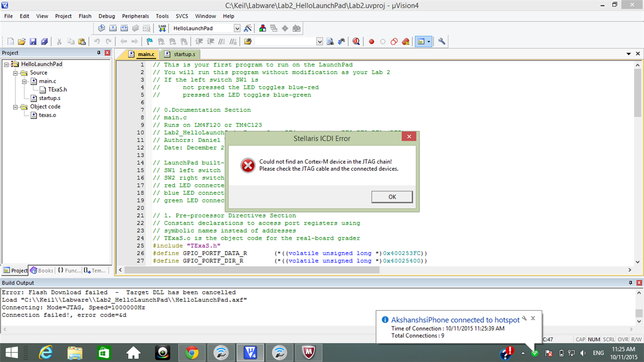Open the SVCS menu
The width and height of the screenshot is (644, 362).
click(x=182, y=16)
